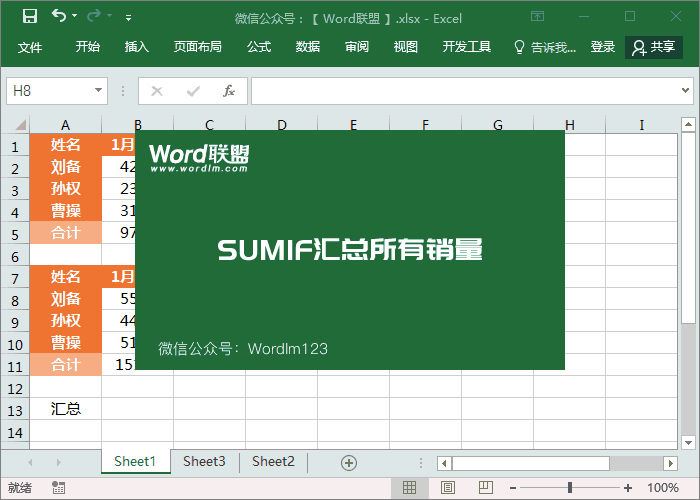Image resolution: width=700 pixels, height=500 pixels.
Task: Open the 页面布局 tab
Action: tap(197, 46)
